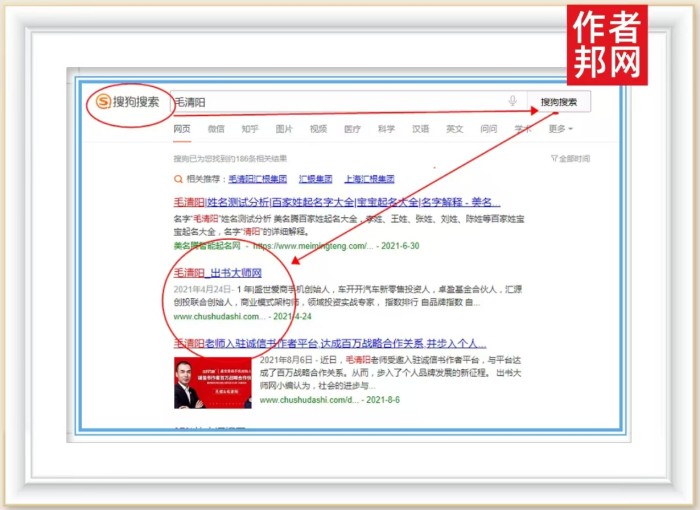Switch to the 微信 tab
The width and height of the screenshot is (700, 510).
216,129
